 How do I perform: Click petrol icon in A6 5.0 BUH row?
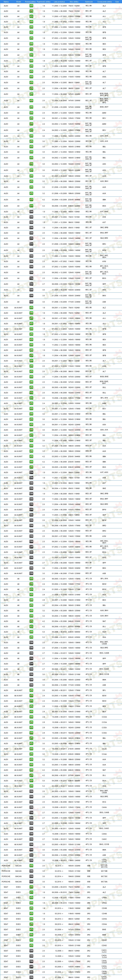pos(31,632)
